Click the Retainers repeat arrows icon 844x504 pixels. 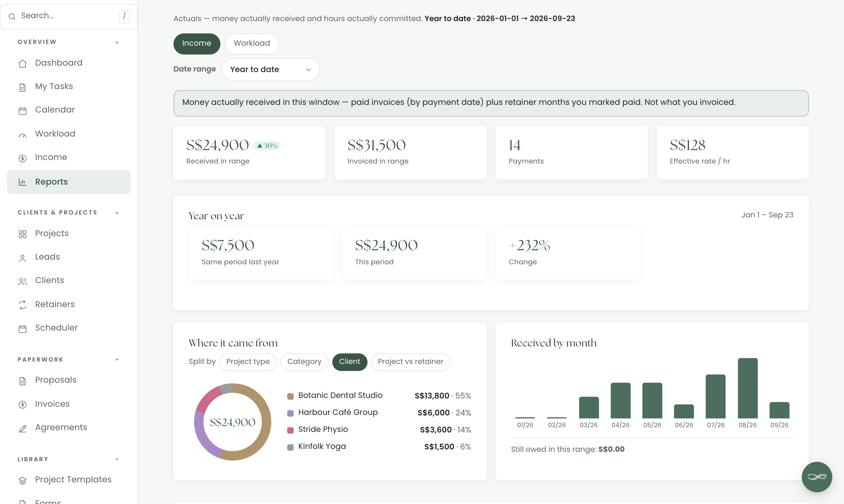coord(22,305)
